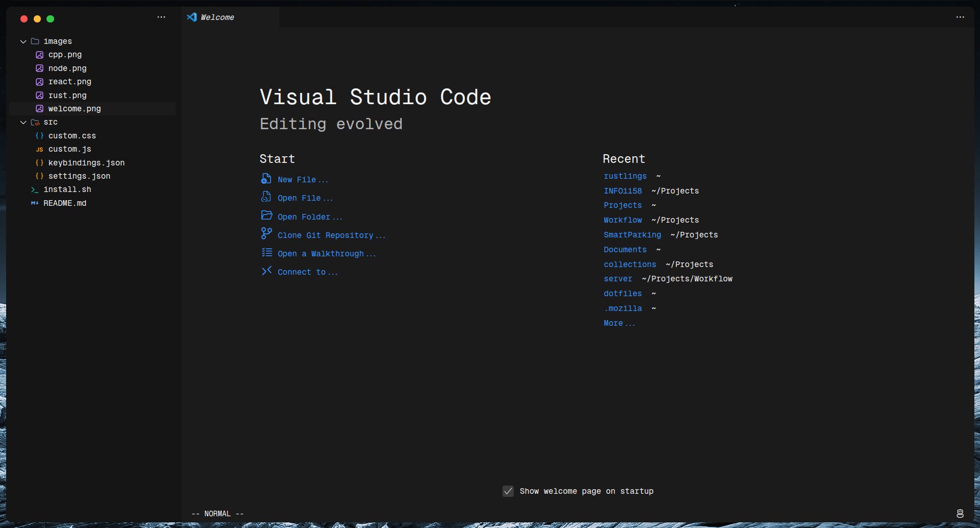Open keybindings.json in the explorer
Viewport: 980px width, 528px height.
pyautogui.click(x=92, y=163)
